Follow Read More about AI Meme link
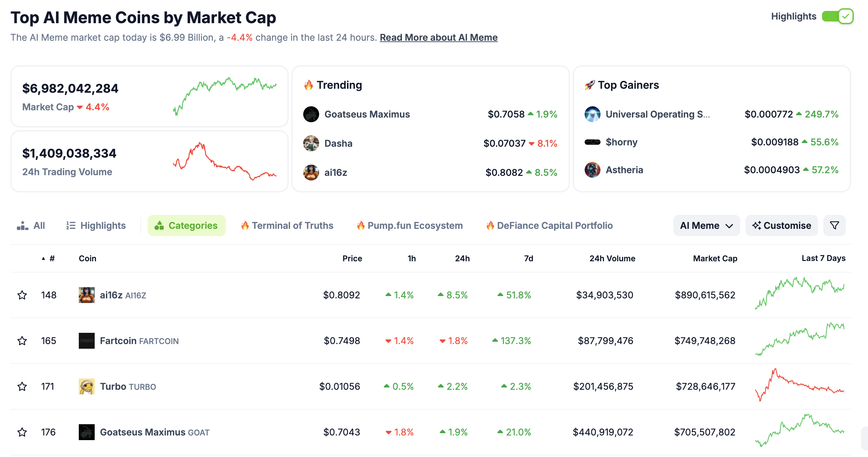The image size is (868, 457). click(438, 37)
